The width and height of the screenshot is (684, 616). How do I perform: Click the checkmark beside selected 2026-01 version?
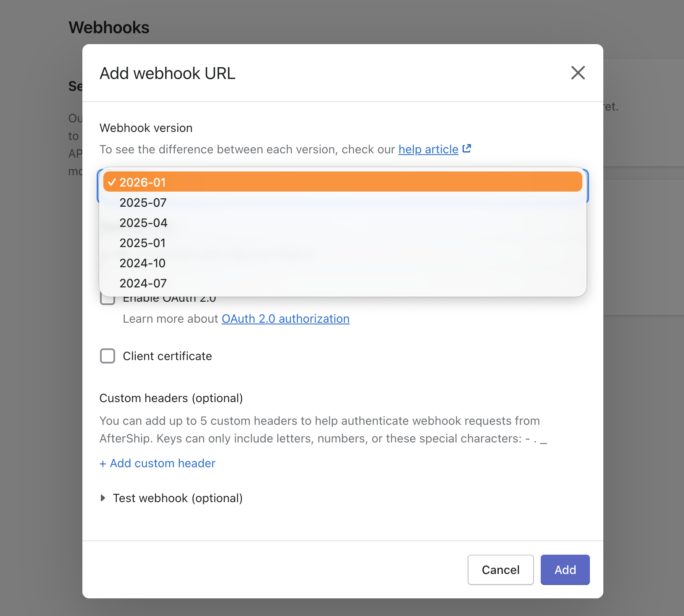coord(111,182)
